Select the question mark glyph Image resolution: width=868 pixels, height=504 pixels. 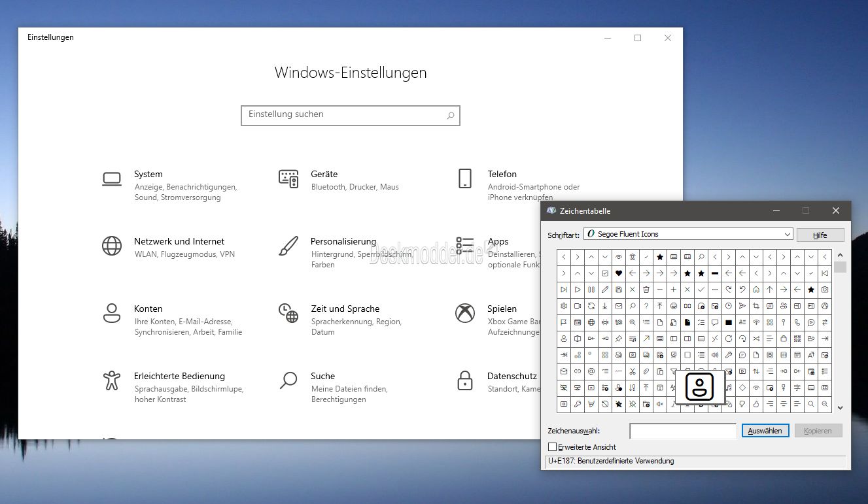[x=646, y=306]
